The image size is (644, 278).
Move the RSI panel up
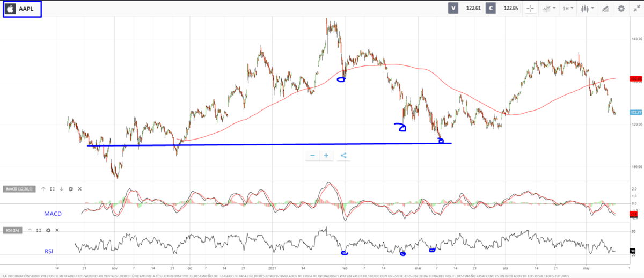click(x=30, y=230)
